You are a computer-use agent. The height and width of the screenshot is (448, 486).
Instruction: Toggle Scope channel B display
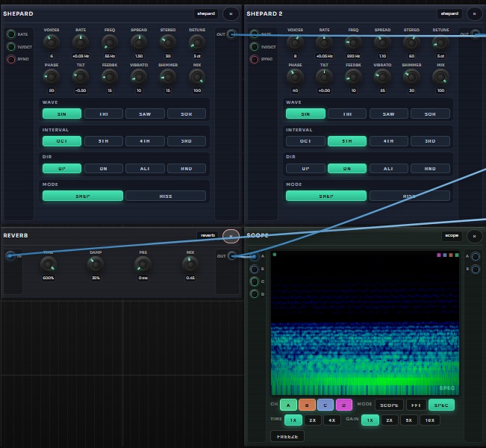click(x=307, y=405)
